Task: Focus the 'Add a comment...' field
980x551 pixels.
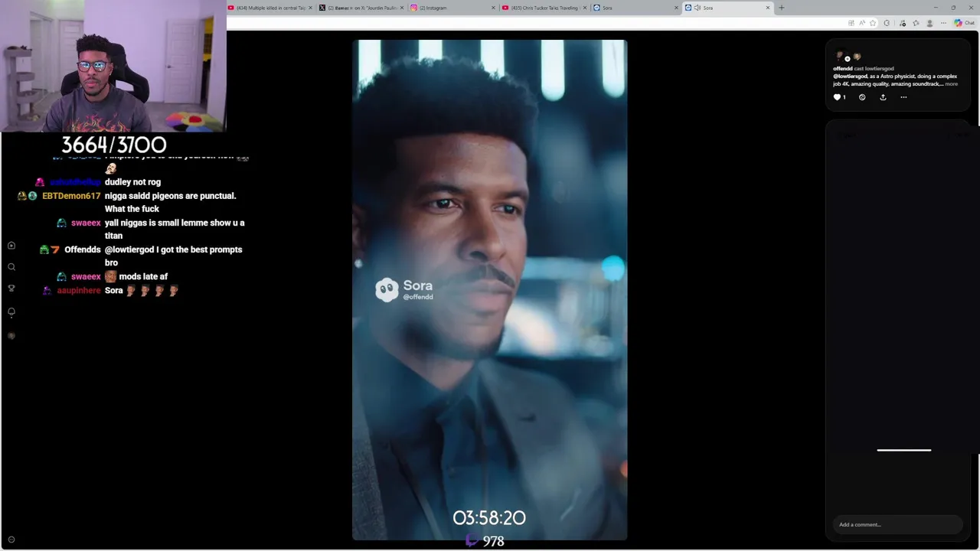Action: 897,524
